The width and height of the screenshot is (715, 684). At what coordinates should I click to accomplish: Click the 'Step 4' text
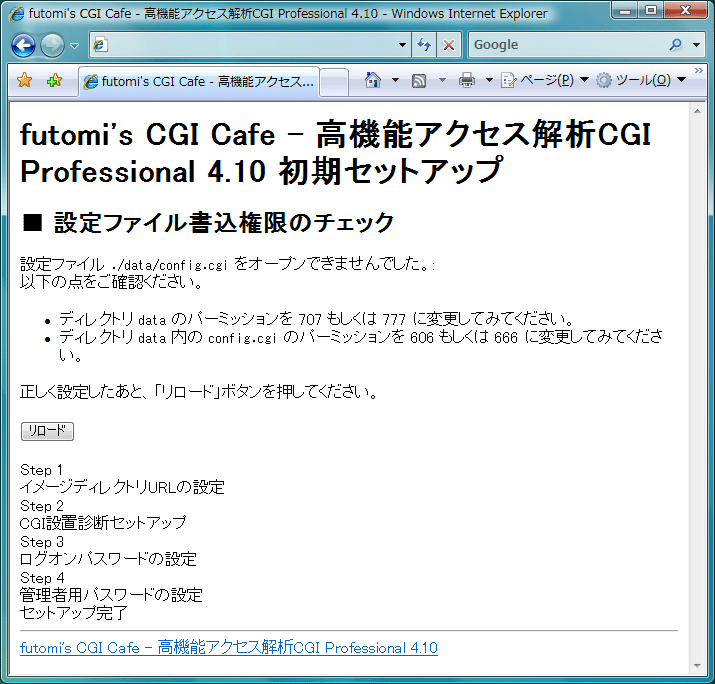coord(42,578)
